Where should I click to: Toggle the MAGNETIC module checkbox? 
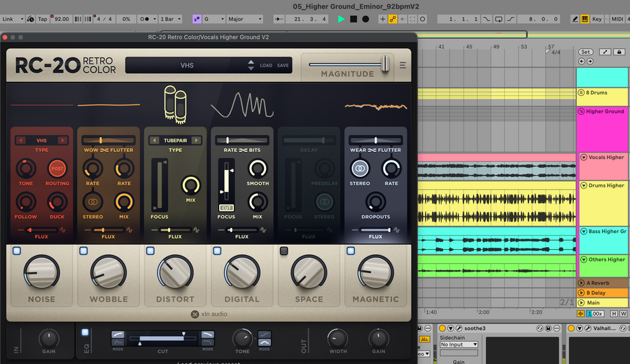(x=351, y=251)
